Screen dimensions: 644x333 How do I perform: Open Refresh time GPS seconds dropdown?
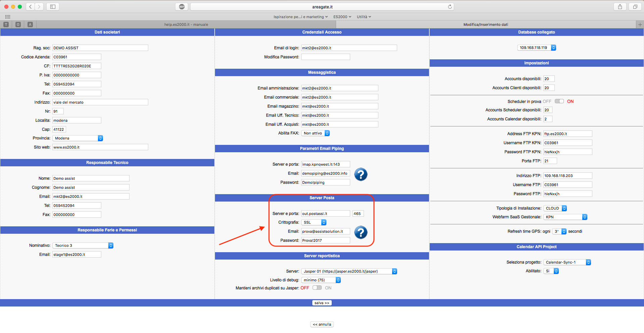[x=559, y=231]
